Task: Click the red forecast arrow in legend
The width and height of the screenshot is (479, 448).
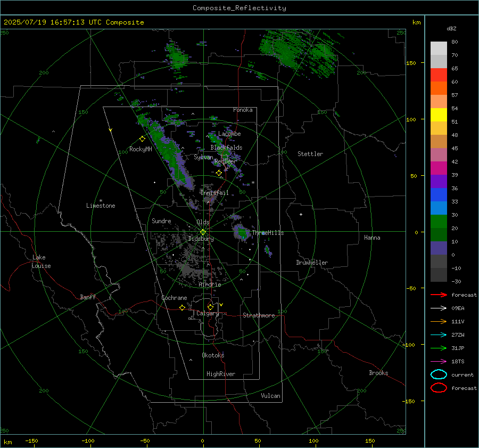Action: click(x=439, y=295)
